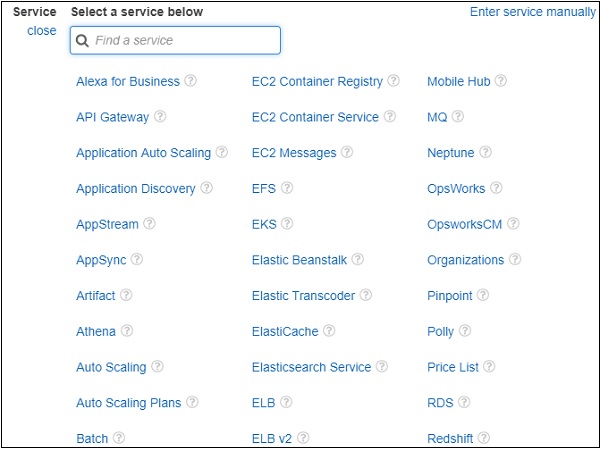This screenshot has height=451, width=600.
Task: Close the service selection panel
Action: (42, 31)
